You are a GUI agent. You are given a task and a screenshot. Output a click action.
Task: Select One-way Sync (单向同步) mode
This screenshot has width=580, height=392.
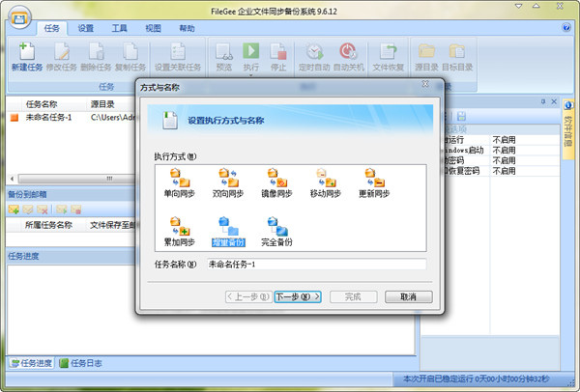point(180,183)
